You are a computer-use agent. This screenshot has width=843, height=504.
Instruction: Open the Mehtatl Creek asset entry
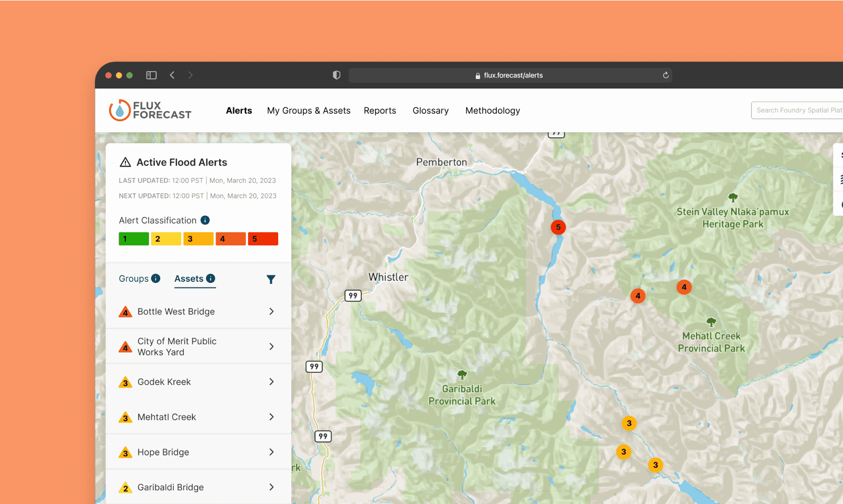tap(199, 417)
